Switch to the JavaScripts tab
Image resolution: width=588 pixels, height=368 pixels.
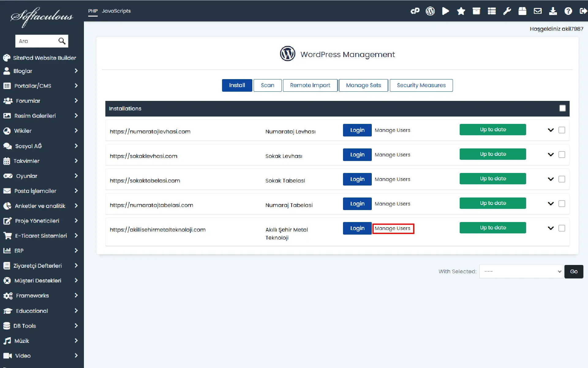point(116,11)
